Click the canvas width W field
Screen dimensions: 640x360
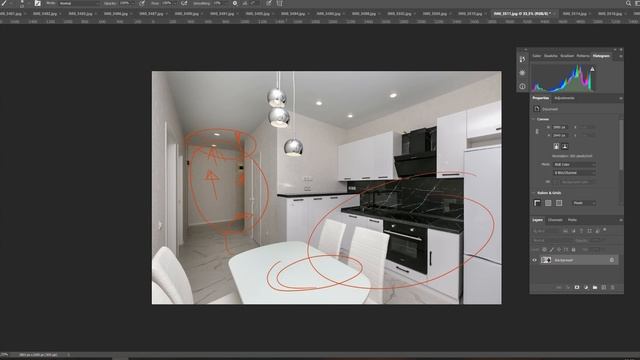point(560,127)
